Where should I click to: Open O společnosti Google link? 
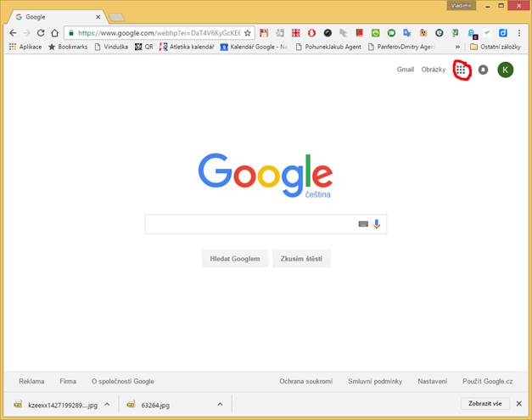(123, 381)
